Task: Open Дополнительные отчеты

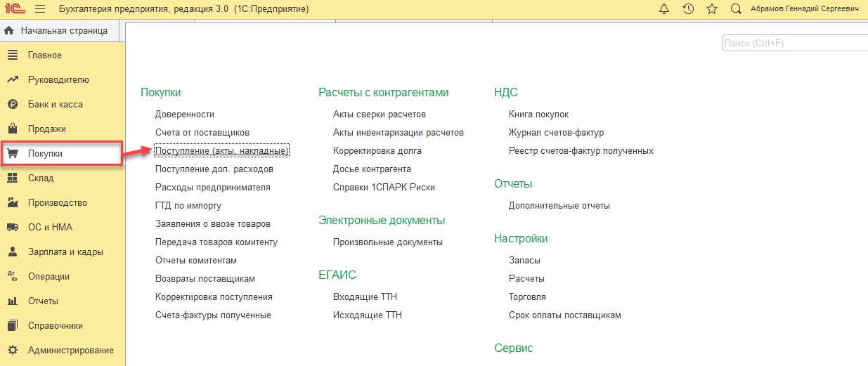Action: [x=559, y=205]
